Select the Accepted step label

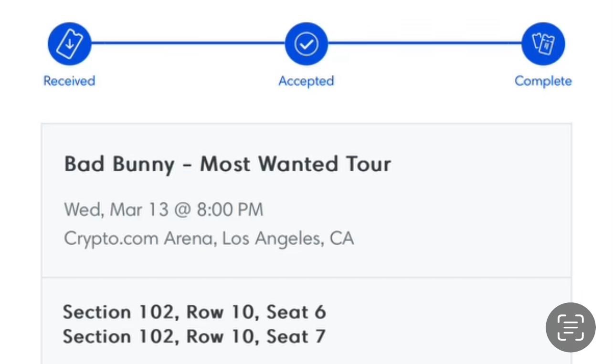306,81
